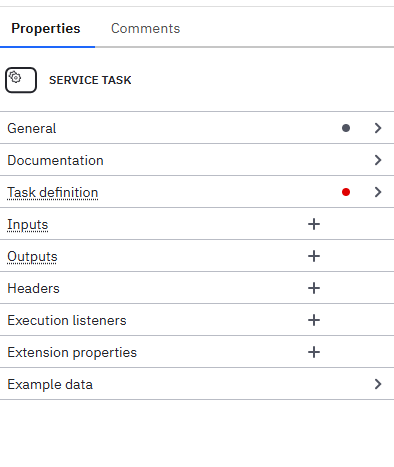Click the Execution listeners group title
The image size is (394, 467).
pyautogui.click(x=67, y=321)
